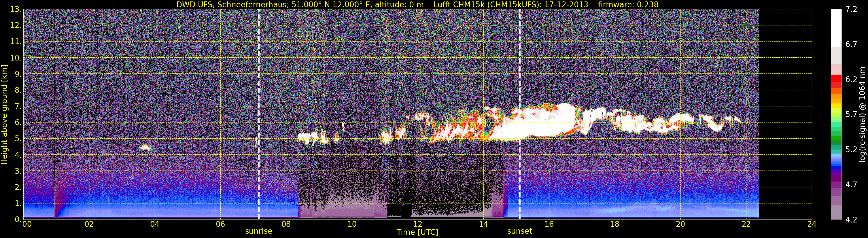Click the Height above ground axis label

(4, 115)
